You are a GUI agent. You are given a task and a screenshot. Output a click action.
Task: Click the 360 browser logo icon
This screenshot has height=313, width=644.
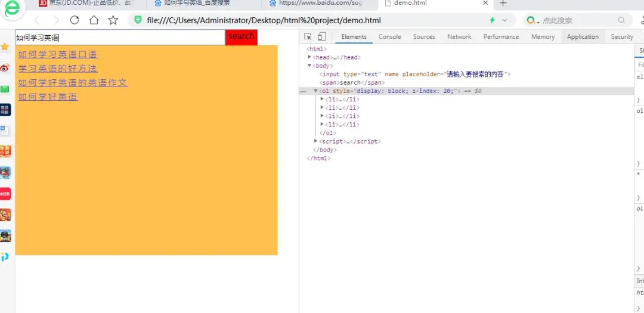click(13, 8)
